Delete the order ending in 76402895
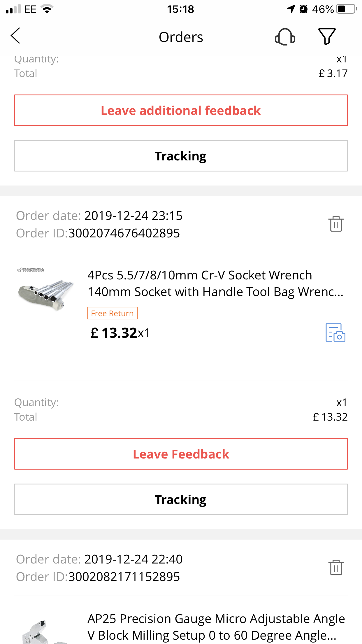The width and height of the screenshot is (362, 644). point(336,224)
